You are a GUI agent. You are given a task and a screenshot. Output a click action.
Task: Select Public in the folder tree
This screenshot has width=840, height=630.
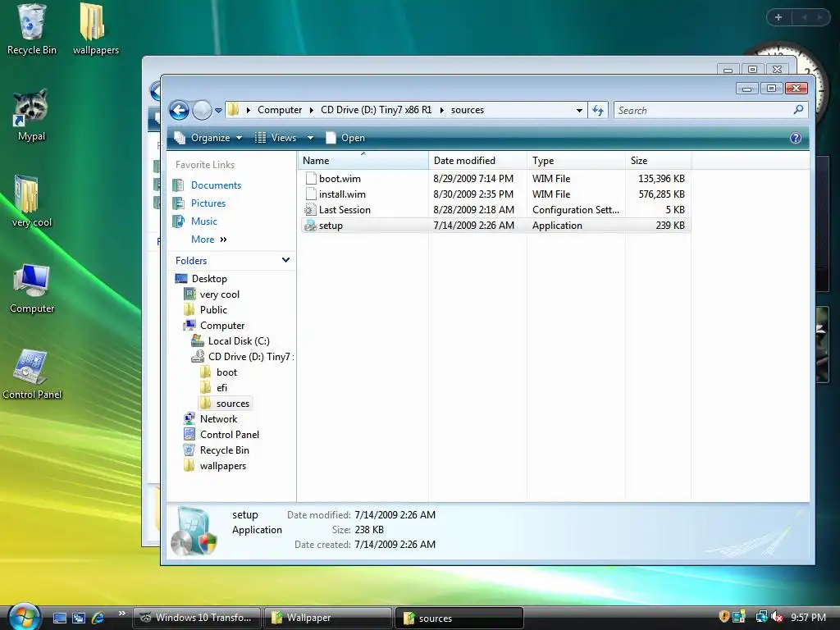[x=205, y=309]
